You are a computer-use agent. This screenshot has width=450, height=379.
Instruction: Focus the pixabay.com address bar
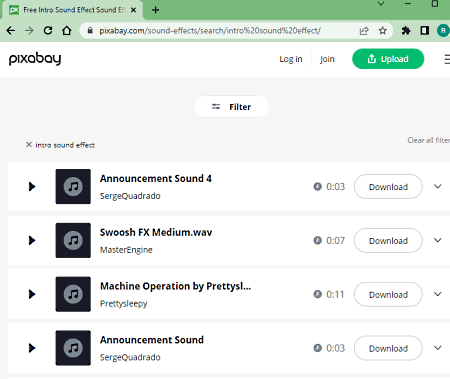click(210, 31)
